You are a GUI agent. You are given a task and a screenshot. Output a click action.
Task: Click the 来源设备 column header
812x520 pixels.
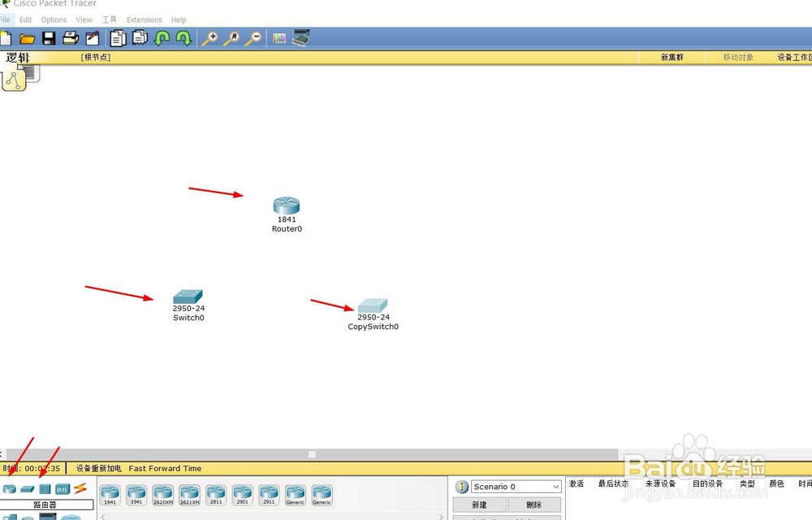tap(660, 483)
